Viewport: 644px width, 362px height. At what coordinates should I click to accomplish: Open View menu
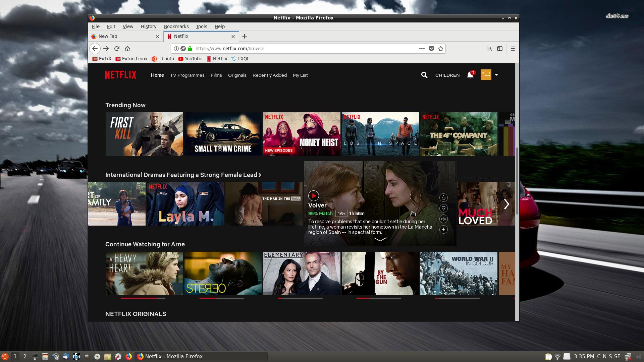coord(128,26)
